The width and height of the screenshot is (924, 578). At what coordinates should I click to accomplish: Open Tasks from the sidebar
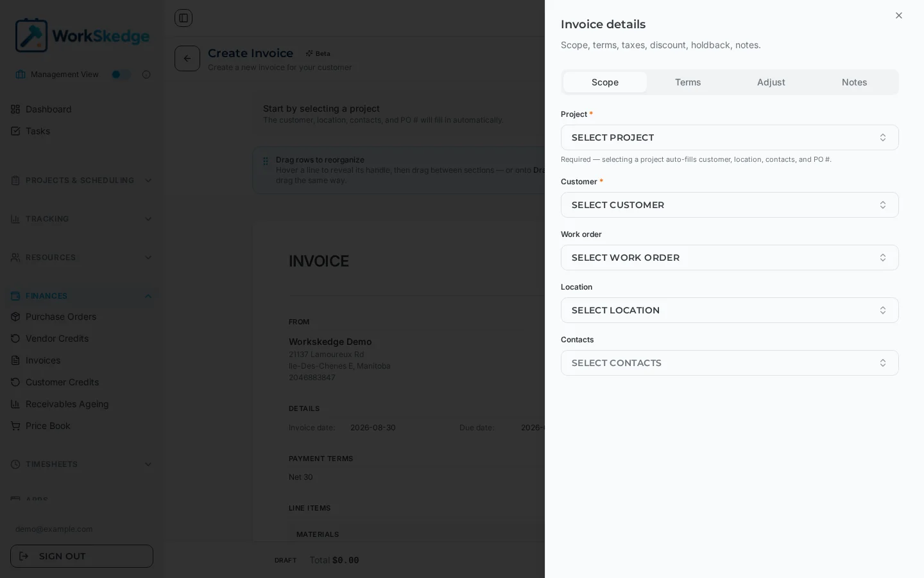coord(81,131)
